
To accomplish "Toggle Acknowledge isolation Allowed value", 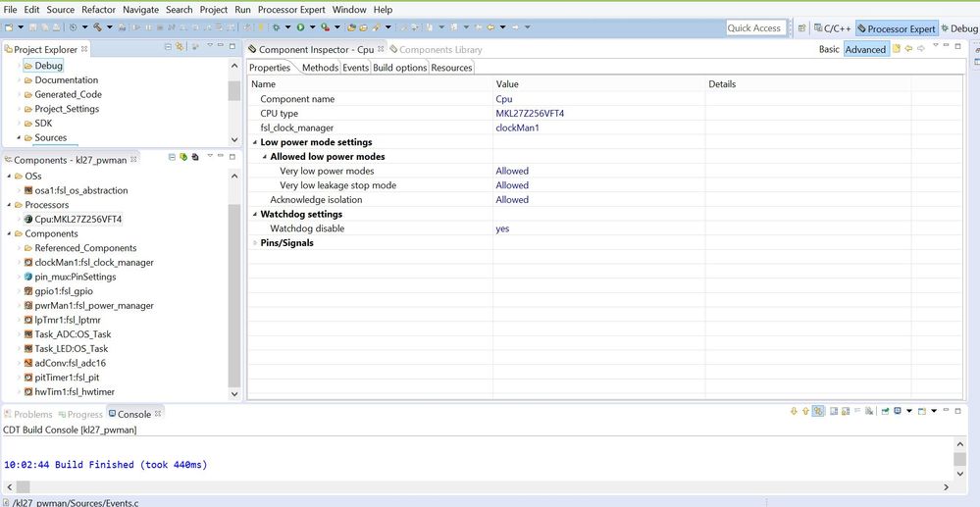I will click(512, 199).
